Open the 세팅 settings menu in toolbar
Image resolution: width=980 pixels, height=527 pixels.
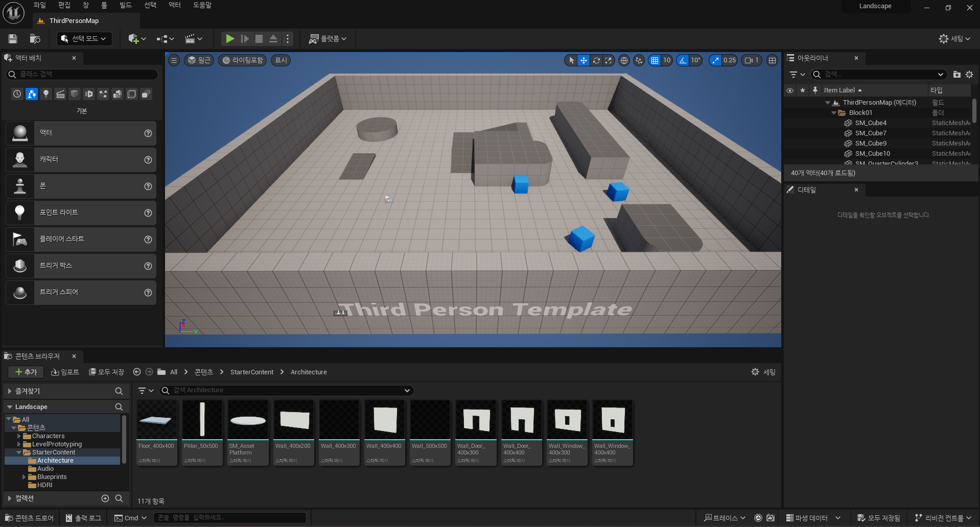coord(954,39)
